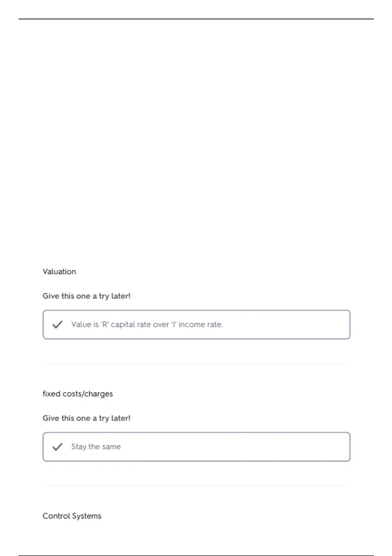
Task: Click empty right side of the Valuation answer box
Action: click(287, 324)
